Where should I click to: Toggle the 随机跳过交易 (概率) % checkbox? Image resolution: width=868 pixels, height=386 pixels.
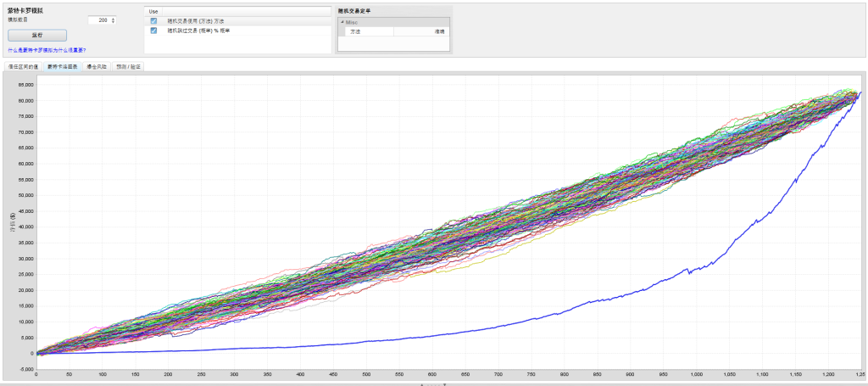pos(153,31)
